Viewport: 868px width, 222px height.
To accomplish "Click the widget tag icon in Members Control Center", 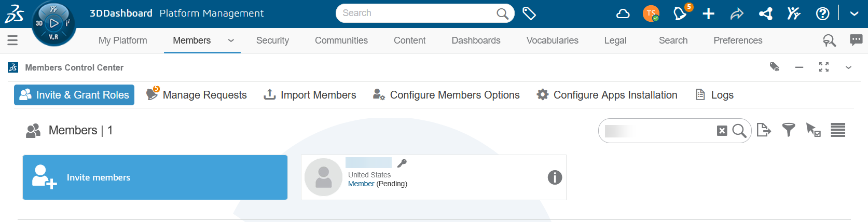I will click(774, 67).
